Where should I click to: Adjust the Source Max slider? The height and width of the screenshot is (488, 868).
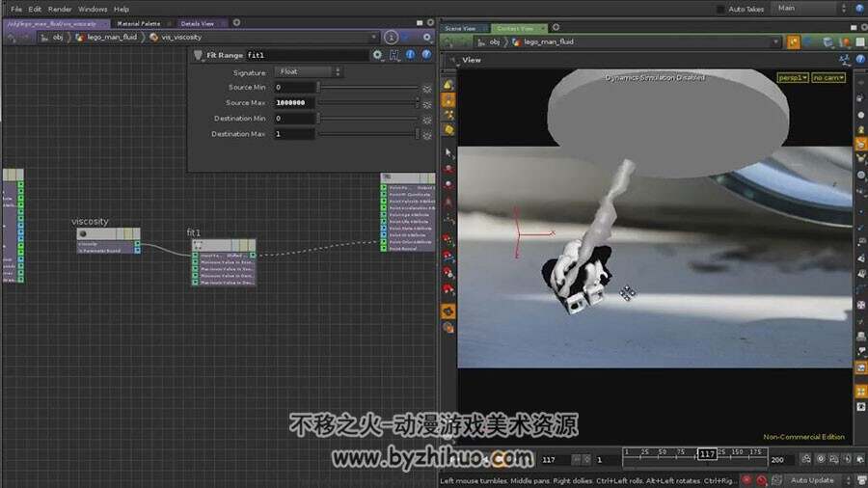pyautogui.click(x=367, y=103)
